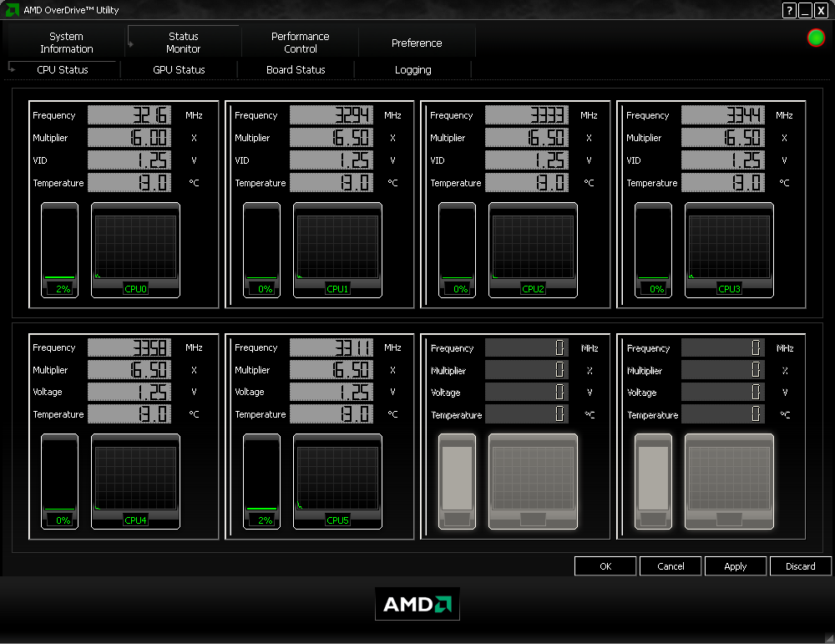Go to the System Information section
Image resolution: width=835 pixels, height=644 pixels.
(x=67, y=43)
